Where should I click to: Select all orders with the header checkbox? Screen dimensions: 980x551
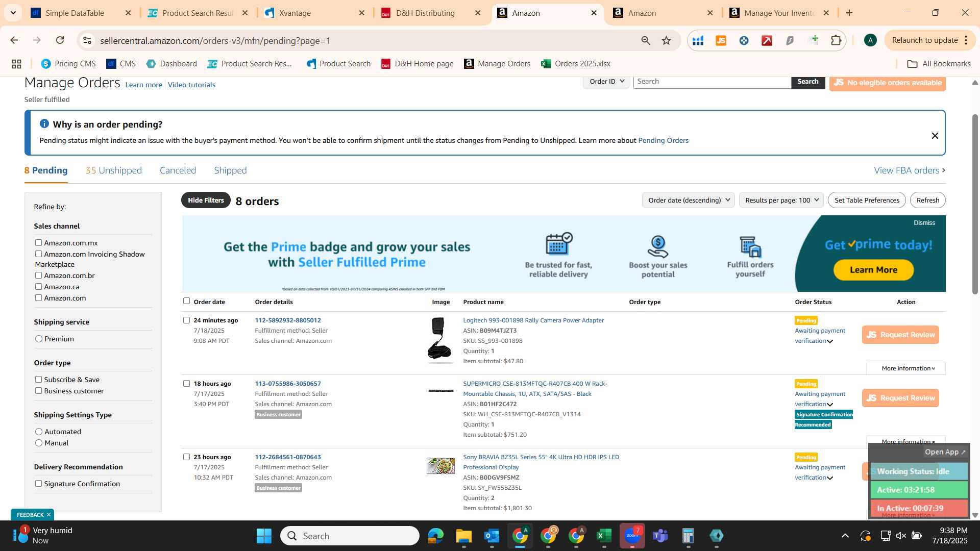point(186,301)
